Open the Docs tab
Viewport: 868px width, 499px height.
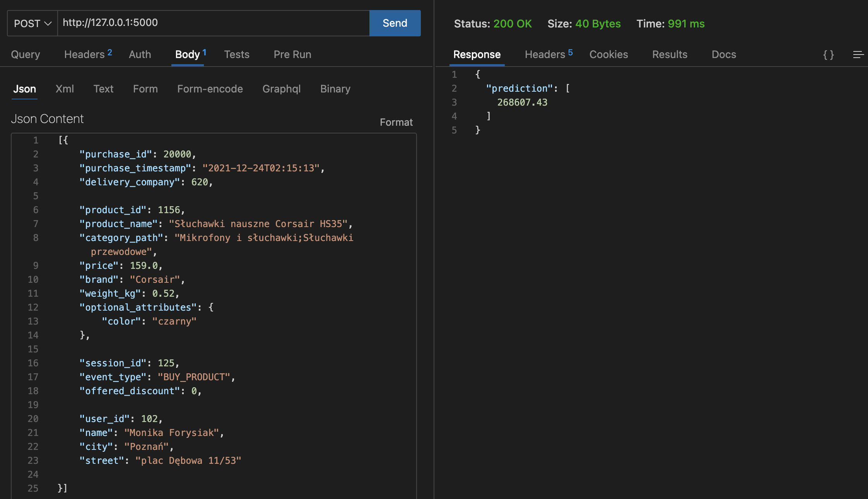[724, 55]
